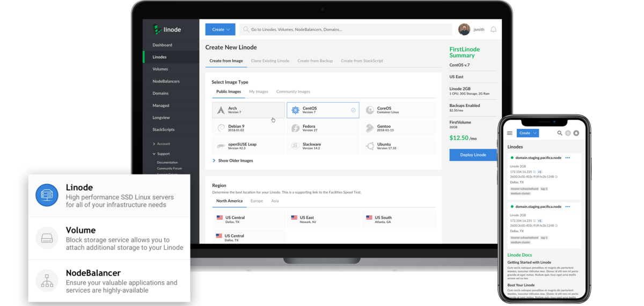
Task: Toggle the CentOS selected checkmark
Action: pyautogui.click(x=353, y=110)
